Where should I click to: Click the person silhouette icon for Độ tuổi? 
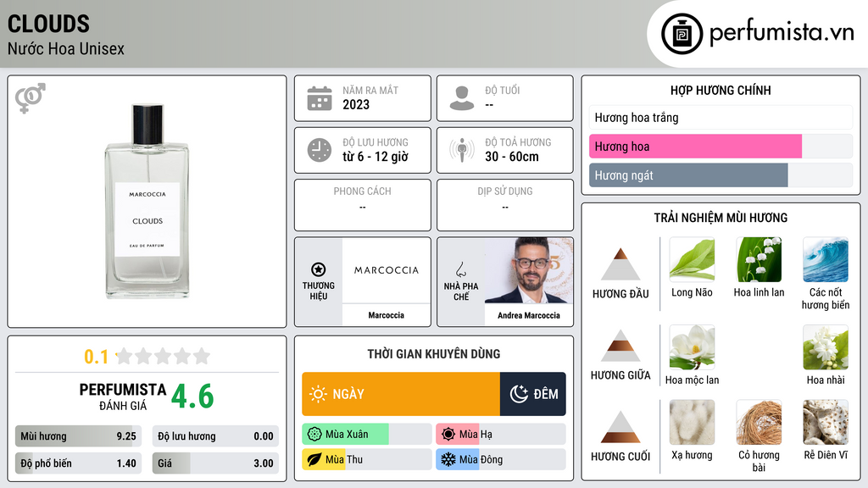click(x=462, y=98)
